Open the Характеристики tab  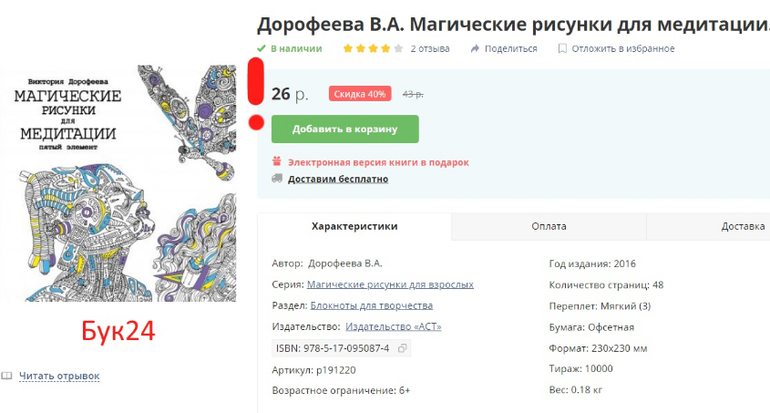tap(354, 227)
